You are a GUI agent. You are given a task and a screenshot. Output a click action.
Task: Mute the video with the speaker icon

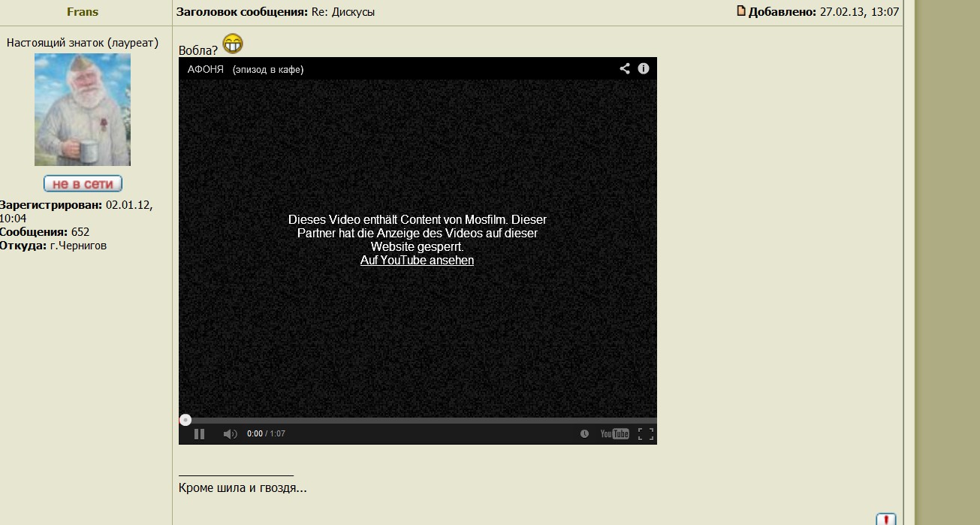230,434
